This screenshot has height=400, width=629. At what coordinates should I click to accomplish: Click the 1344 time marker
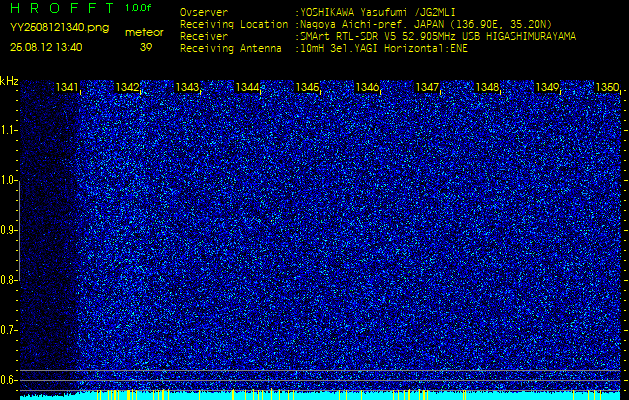(x=247, y=87)
